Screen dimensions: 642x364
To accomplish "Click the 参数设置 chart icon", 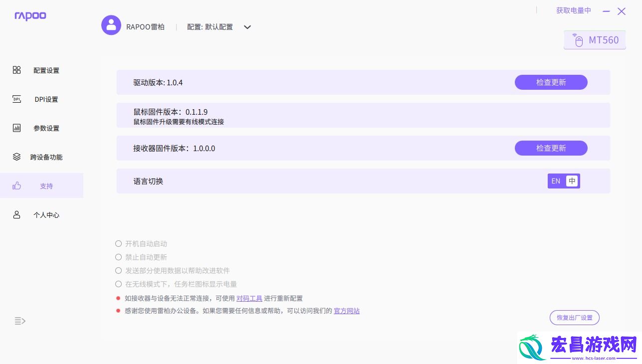I will (16, 128).
